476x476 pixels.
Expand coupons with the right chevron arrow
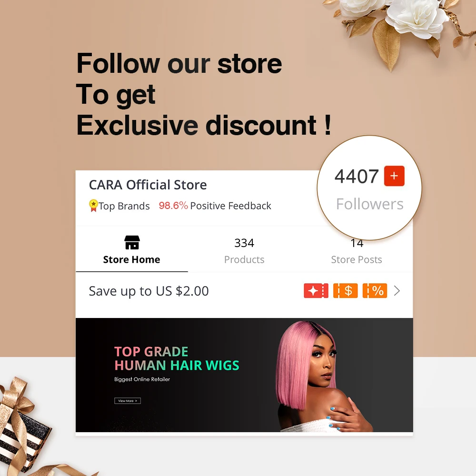pos(397,291)
